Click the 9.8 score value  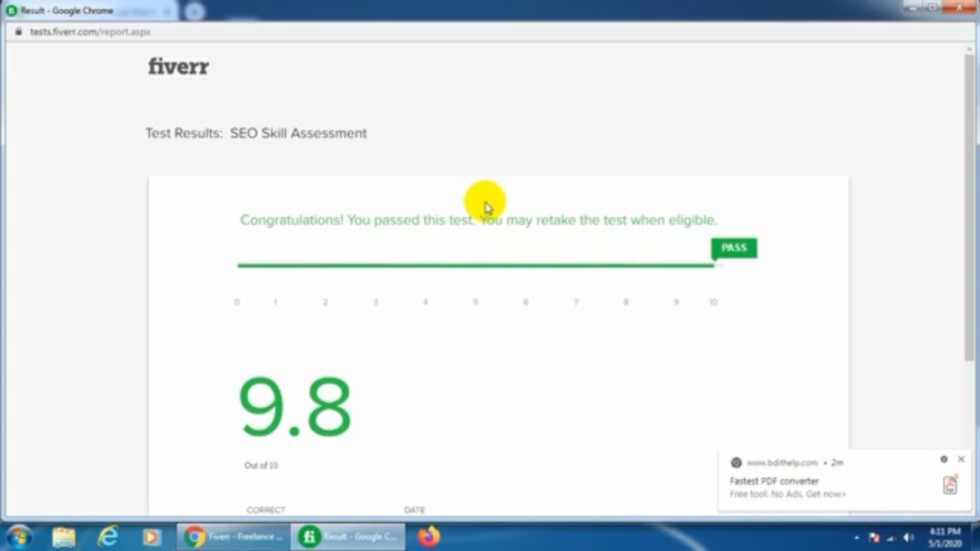[x=295, y=407]
